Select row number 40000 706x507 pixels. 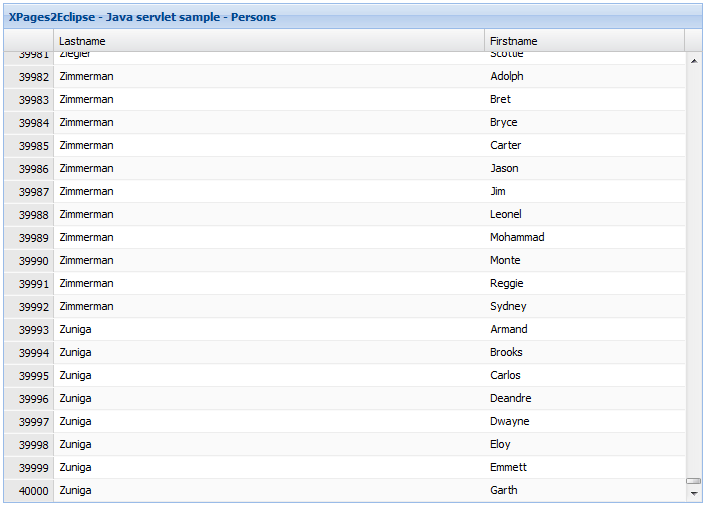pos(29,491)
